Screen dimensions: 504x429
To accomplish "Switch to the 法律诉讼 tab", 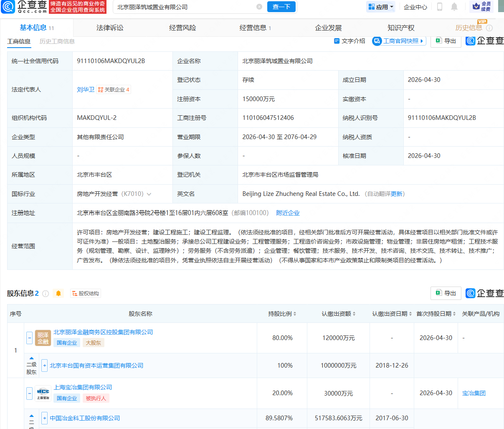I will 110,28.
